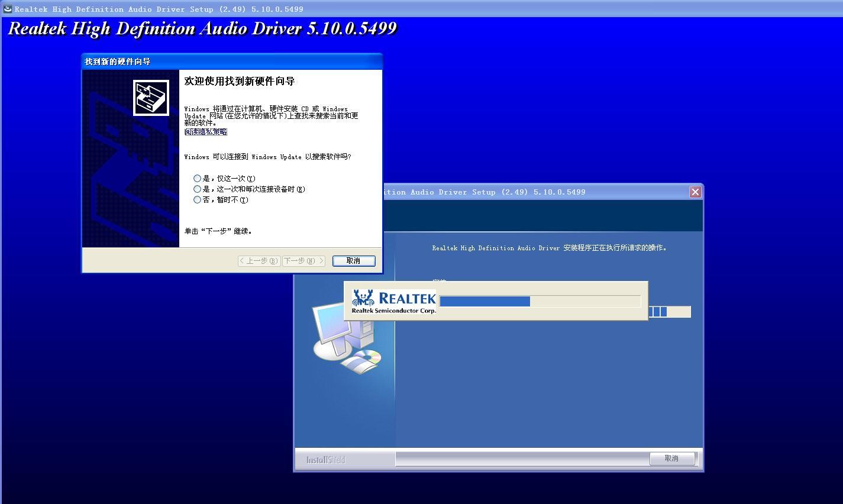
Task: Click the disabled 下一步 button
Action: 303,260
